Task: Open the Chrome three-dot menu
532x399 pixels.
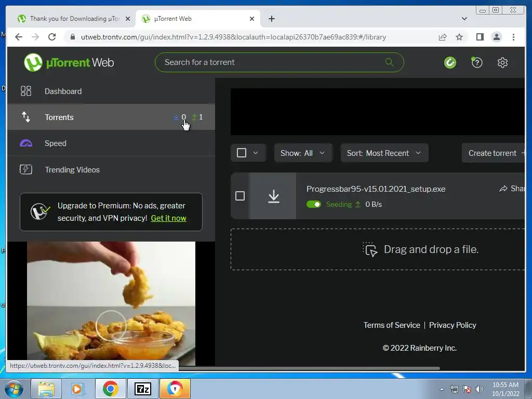Action: (x=513, y=37)
